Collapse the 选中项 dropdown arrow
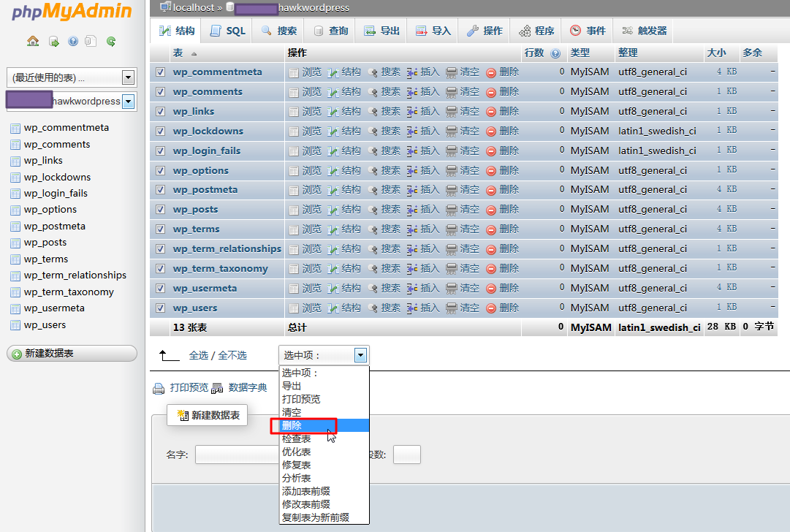 (x=360, y=355)
